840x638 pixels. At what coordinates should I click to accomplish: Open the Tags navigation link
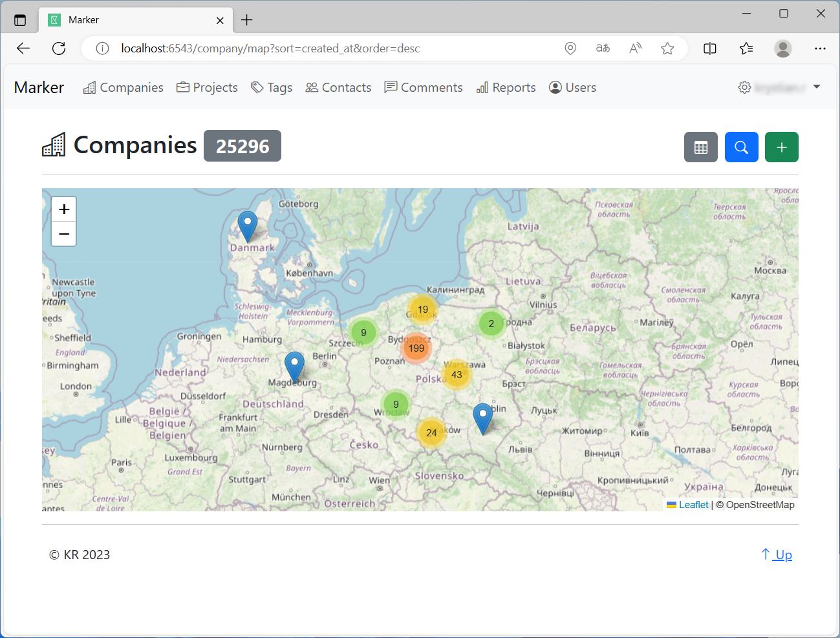[x=272, y=87]
